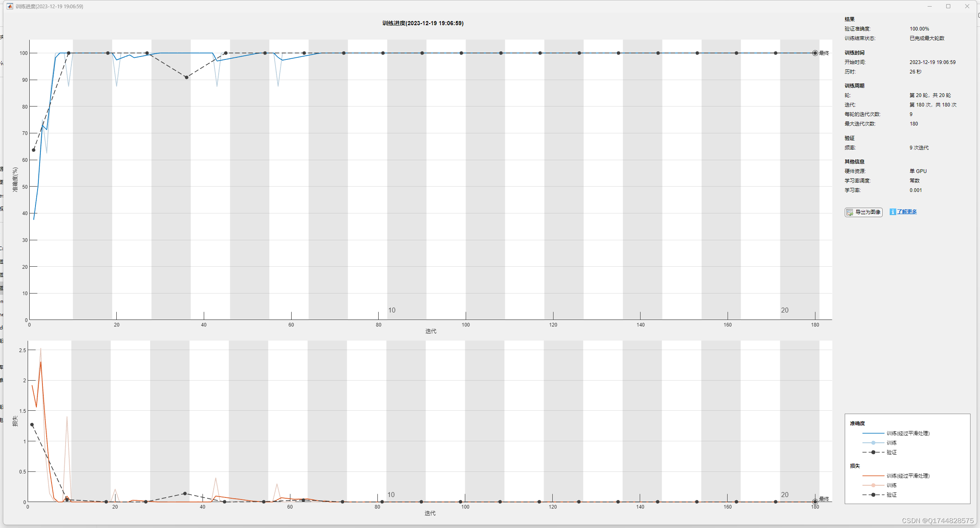This screenshot has width=980, height=528.
Task: Click the accuracy legend 验证 entry
Action: coord(879,452)
